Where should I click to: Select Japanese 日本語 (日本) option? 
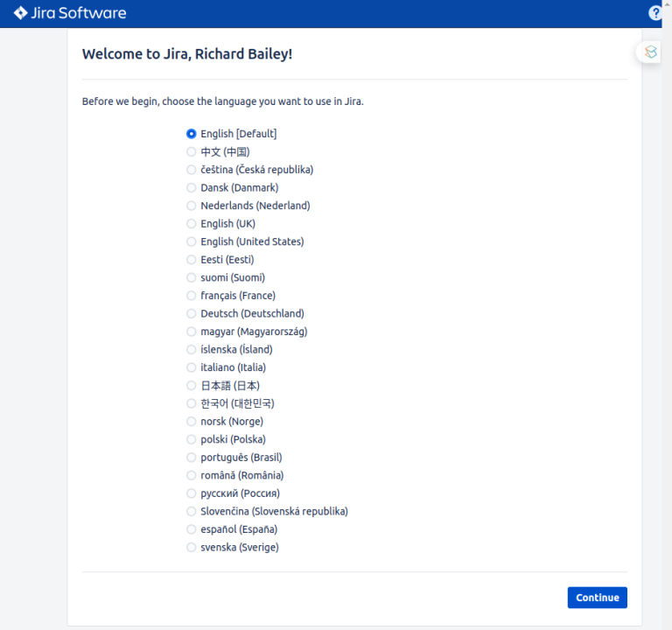(191, 386)
